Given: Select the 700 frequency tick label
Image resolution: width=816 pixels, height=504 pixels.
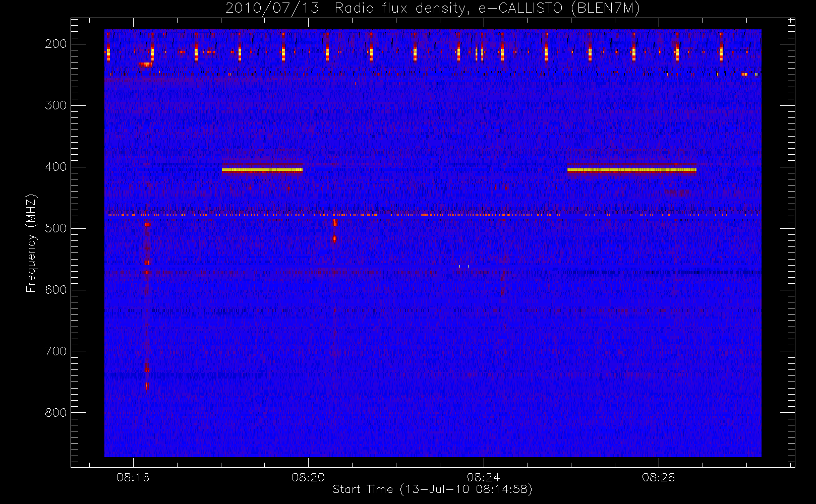Looking at the screenshot, I should (x=55, y=351).
